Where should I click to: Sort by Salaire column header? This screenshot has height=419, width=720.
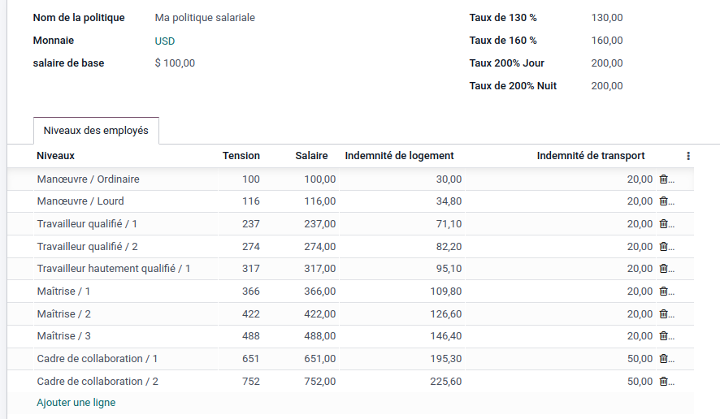(312, 156)
